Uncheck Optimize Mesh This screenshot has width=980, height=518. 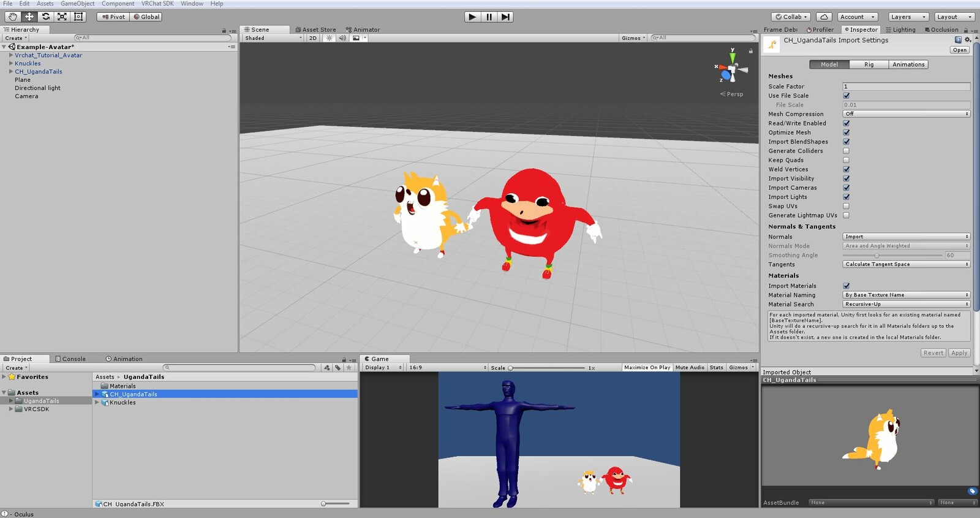(846, 132)
